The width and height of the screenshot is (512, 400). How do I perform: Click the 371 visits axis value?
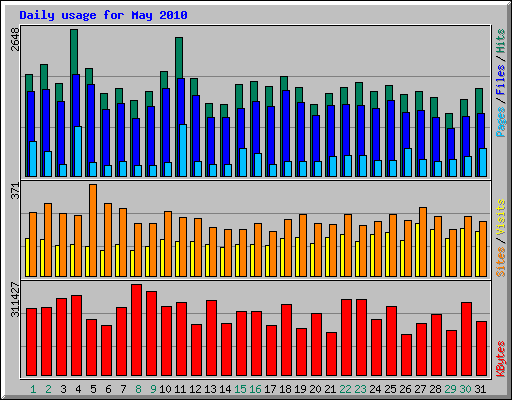coord(15,191)
